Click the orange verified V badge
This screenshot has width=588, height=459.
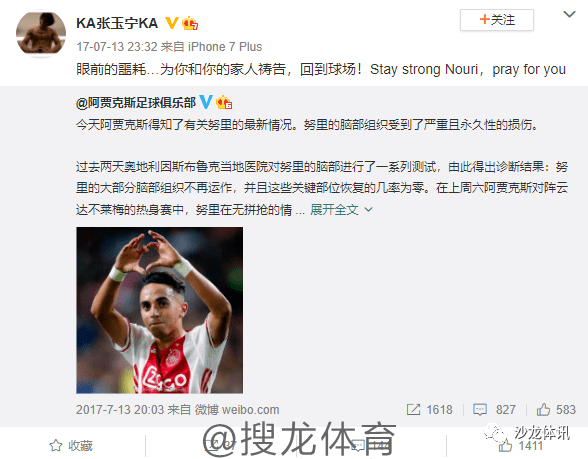(172, 23)
